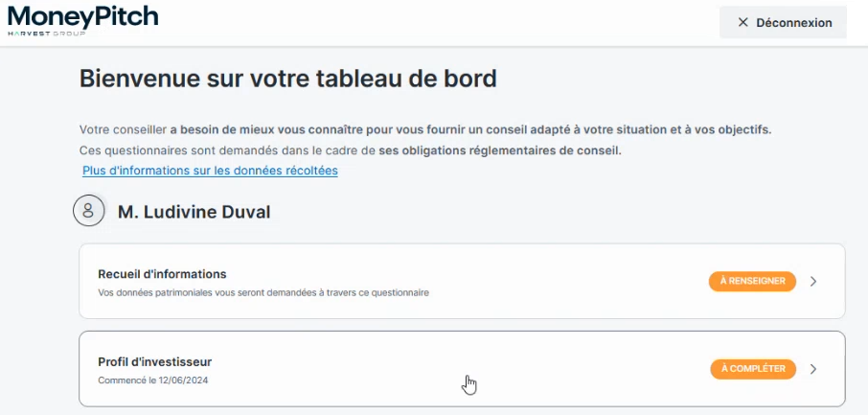The width and height of the screenshot is (868, 415).
Task: Click the 'Commencé le 12/06/2024' date text
Action: [x=152, y=380]
